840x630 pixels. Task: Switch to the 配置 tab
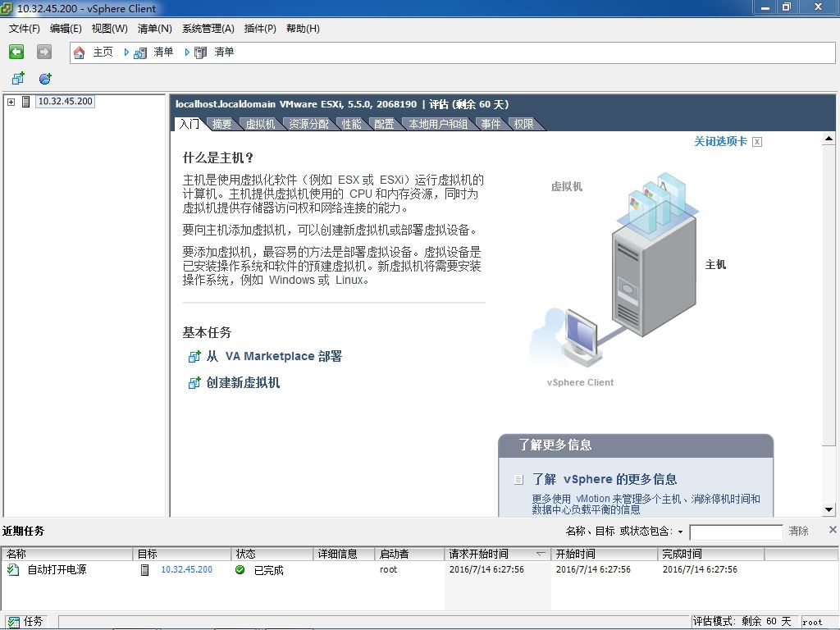point(384,124)
